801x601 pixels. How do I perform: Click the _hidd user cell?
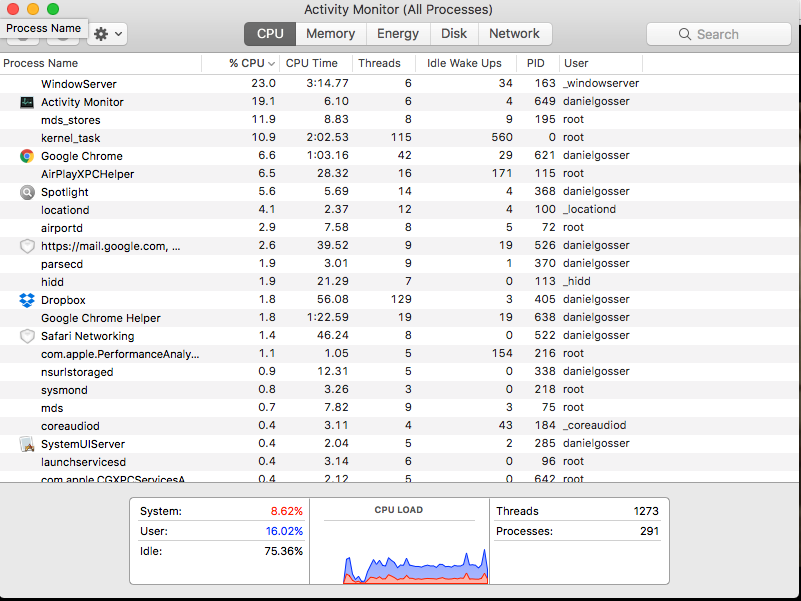click(576, 282)
